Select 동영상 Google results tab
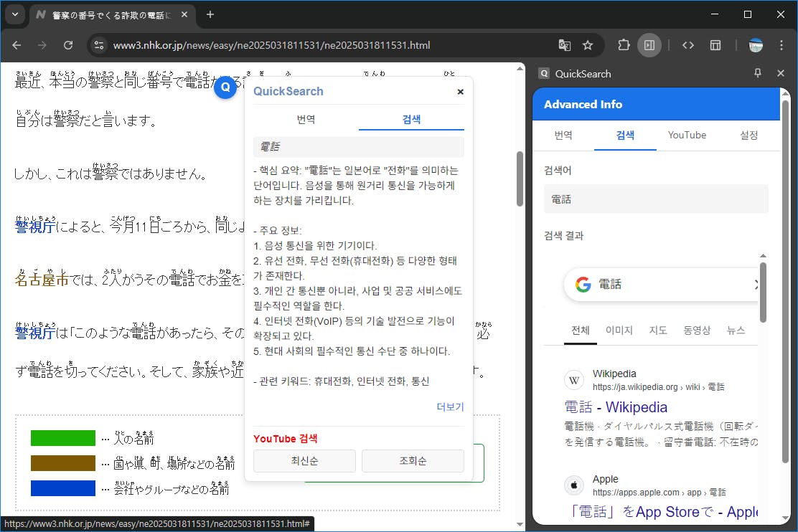This screenshot has width=798, height=532. click(x=697, y=331)
